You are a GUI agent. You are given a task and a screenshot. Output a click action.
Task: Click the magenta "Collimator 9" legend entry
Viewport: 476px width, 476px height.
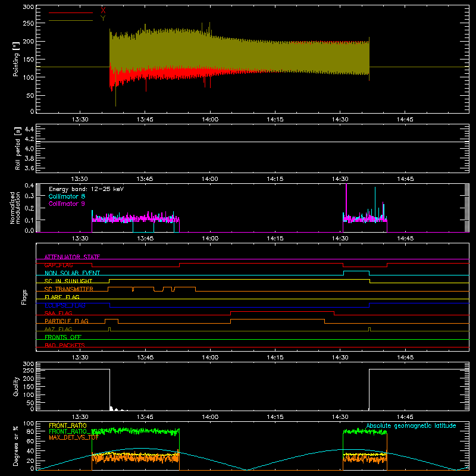click(x=67, y=203)
